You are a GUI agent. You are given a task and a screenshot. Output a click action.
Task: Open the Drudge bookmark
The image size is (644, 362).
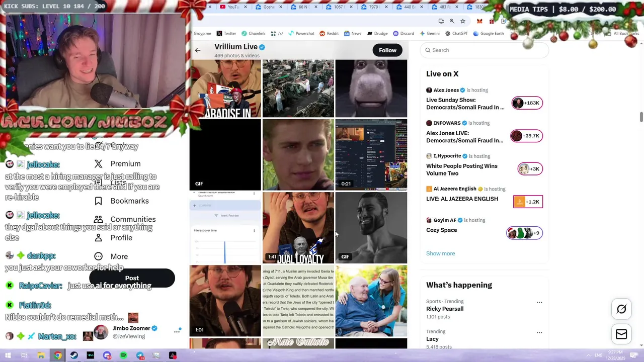click(x=377, y=34)
